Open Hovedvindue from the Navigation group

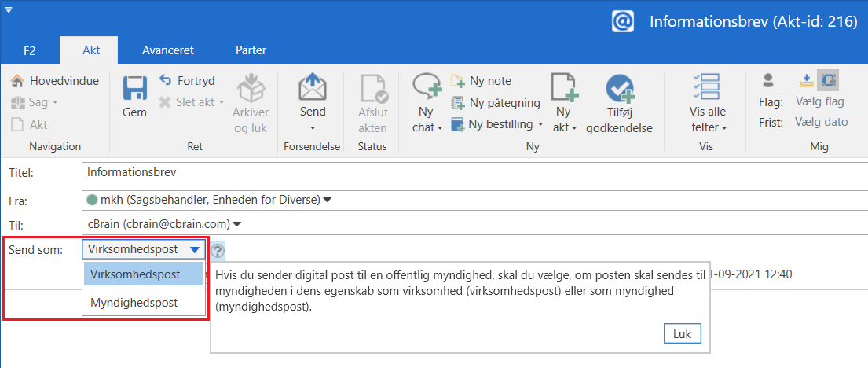coord(55,81)
